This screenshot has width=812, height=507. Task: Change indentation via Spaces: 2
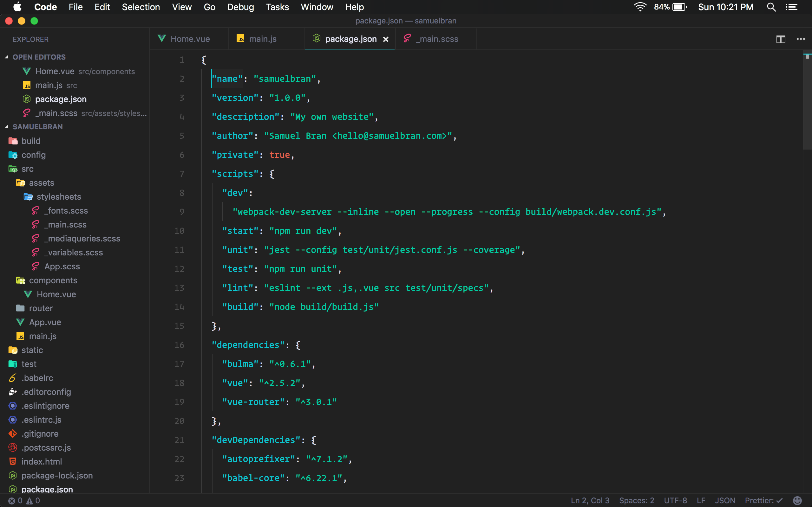pyautogui.click(x=637, y=500)
